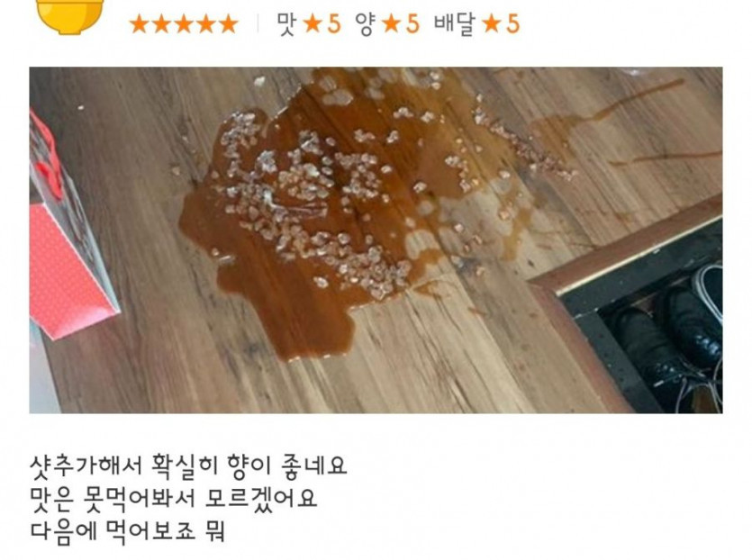The image size is (752, 560).
Task: Click the star next to 맛 rating
Action: pos(313,23)
